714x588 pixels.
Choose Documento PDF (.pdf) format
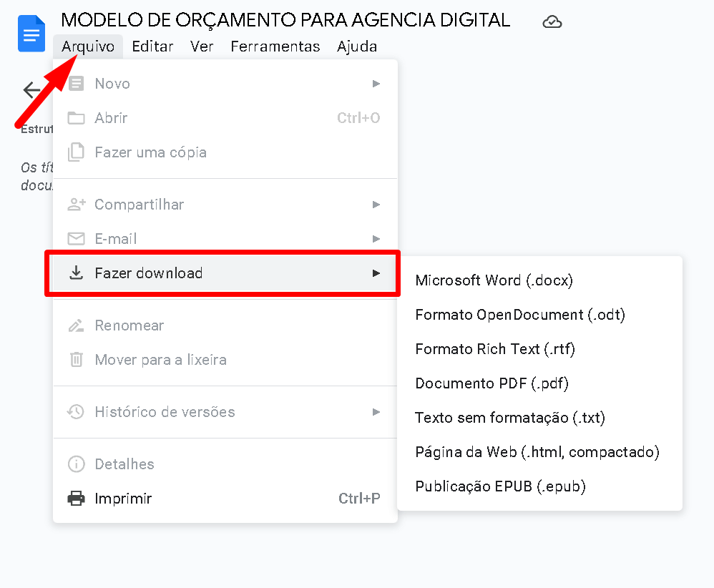pos(492,383)
